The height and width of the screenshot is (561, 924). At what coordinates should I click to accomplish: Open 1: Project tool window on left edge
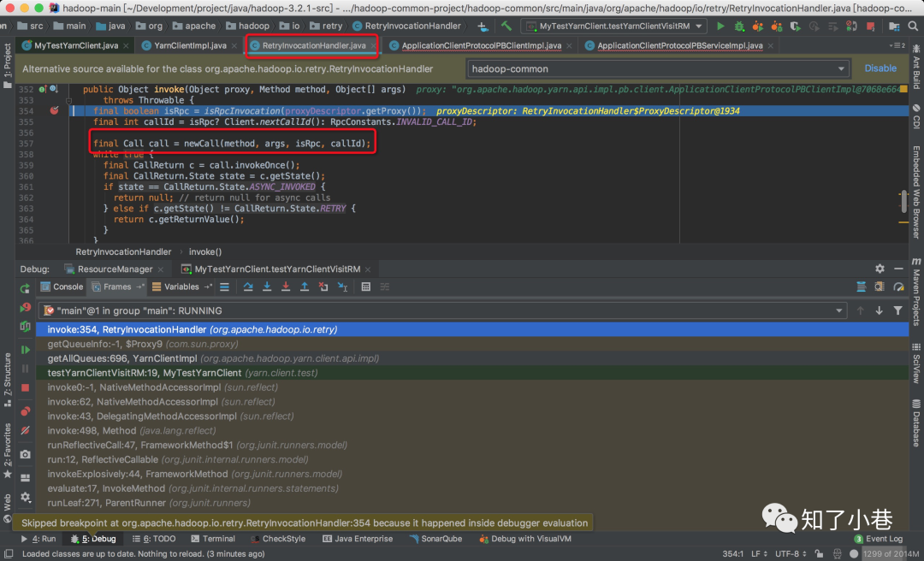click(7, 65)
